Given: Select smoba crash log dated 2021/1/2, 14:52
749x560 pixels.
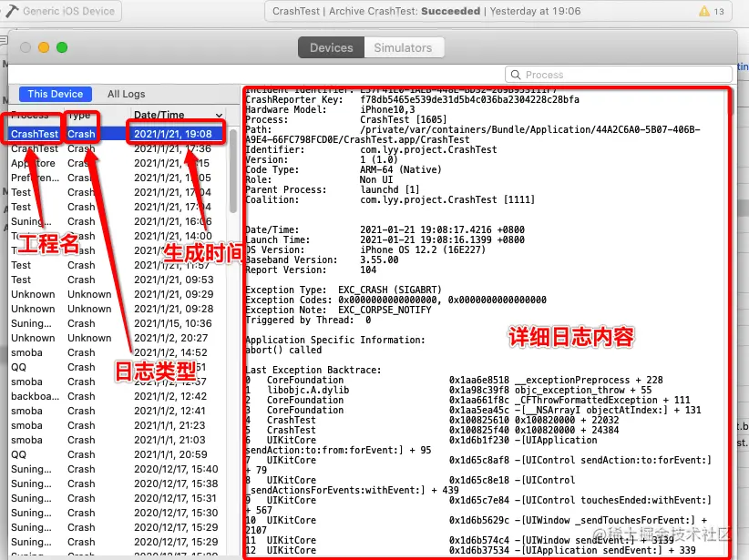Looking at the screenshot, I should point(117,352).
